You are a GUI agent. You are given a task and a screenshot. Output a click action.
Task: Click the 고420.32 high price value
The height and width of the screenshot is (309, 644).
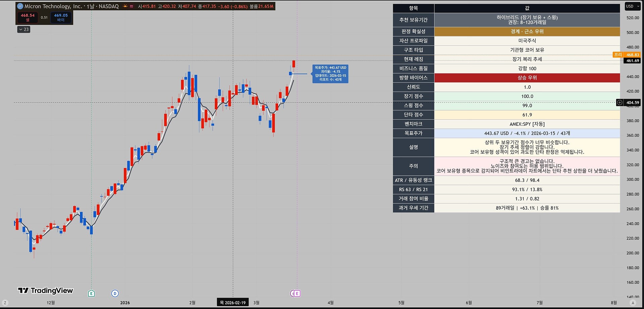coord(167,6)
